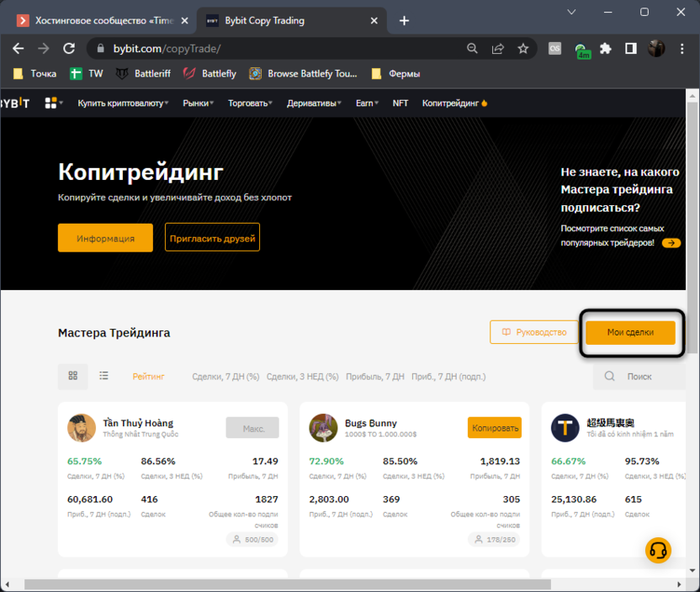Open the Фермы bookmark folder
700x592 pixels.
395,74
